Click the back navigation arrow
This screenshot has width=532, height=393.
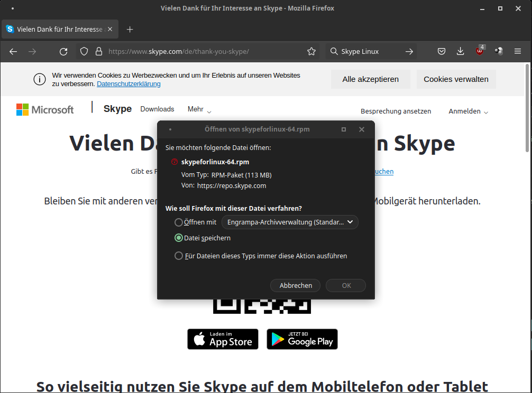click(x=13, y=51)
